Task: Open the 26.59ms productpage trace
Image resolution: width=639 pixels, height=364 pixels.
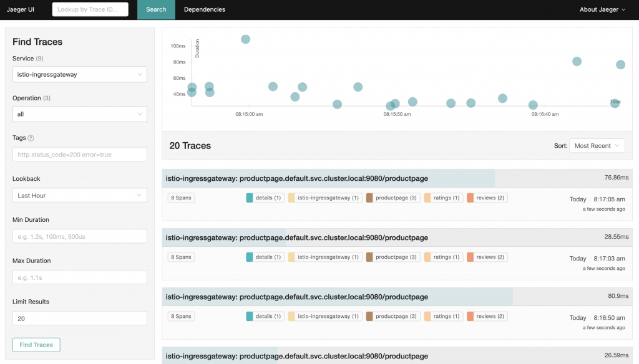Action: tap(397, 355)
